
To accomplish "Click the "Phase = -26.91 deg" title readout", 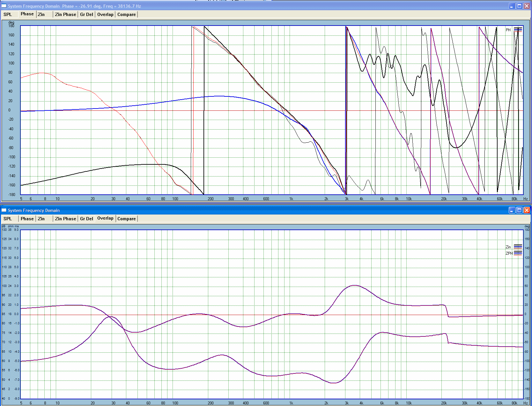I will (81, 6).
